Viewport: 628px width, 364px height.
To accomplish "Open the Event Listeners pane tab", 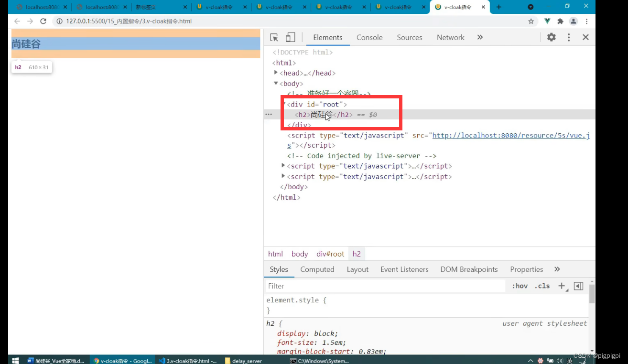I will tap(404, 269).
